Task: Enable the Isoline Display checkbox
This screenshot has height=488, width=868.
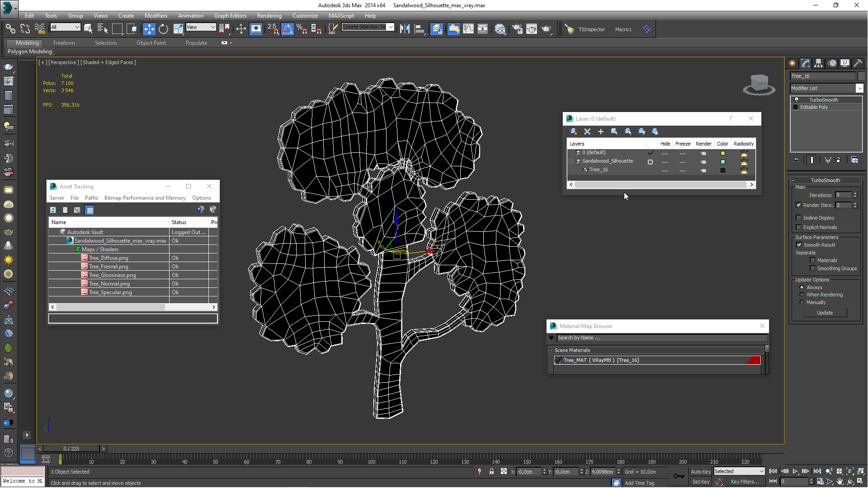Action: pos(798,218)
